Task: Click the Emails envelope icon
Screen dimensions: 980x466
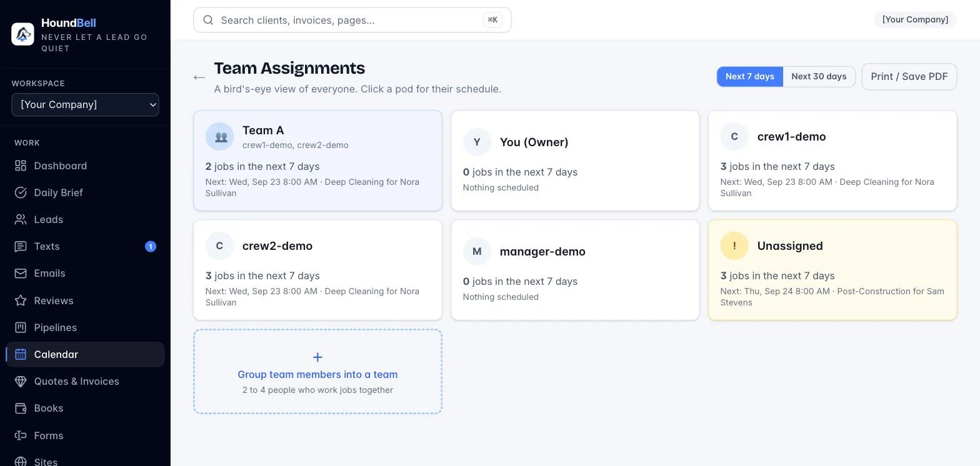Action: click(21, 273)
